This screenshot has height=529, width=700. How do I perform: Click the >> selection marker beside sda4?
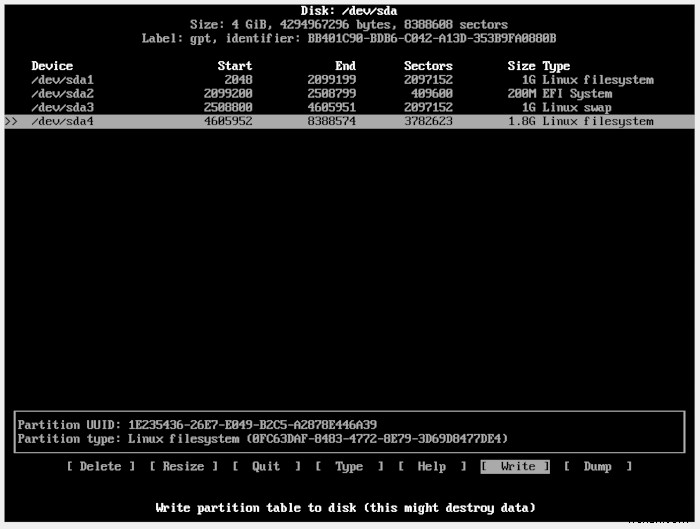pos(11,121)
